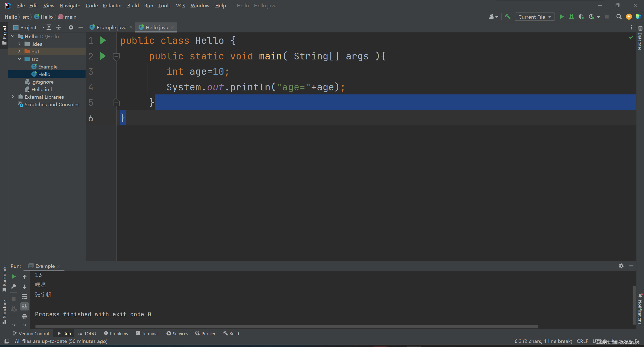Expand the out folder in the project tree
This screenshot has width=644, height=347.
click(x=19, y=51)
